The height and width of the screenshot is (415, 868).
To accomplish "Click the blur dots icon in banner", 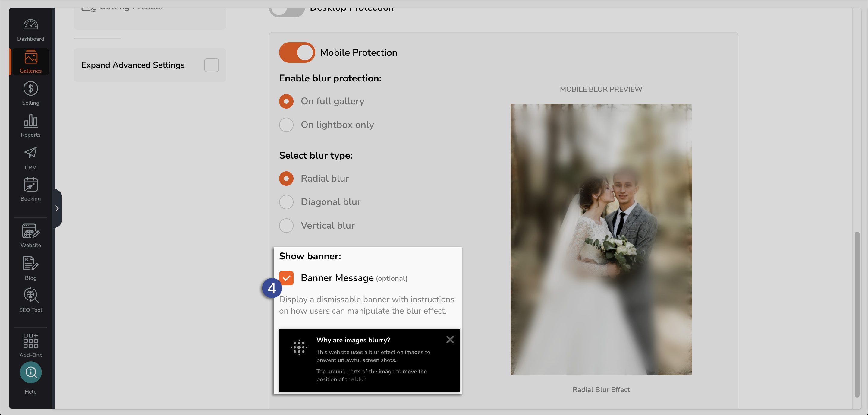I will [x=299, y=347].
